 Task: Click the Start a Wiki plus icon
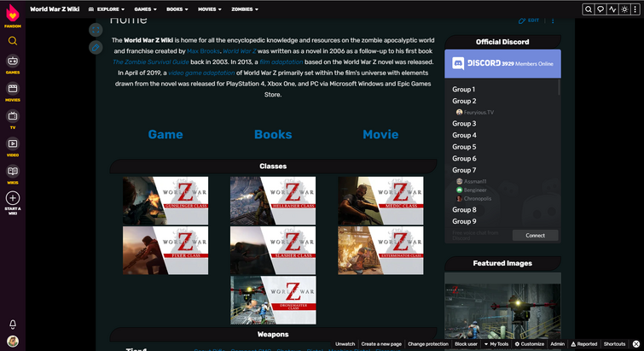[13, 198]
